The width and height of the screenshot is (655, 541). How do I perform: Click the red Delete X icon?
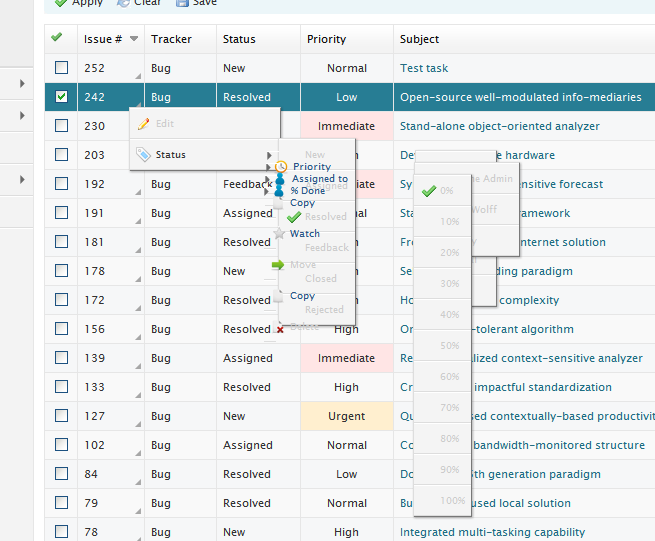pos(280,328)
